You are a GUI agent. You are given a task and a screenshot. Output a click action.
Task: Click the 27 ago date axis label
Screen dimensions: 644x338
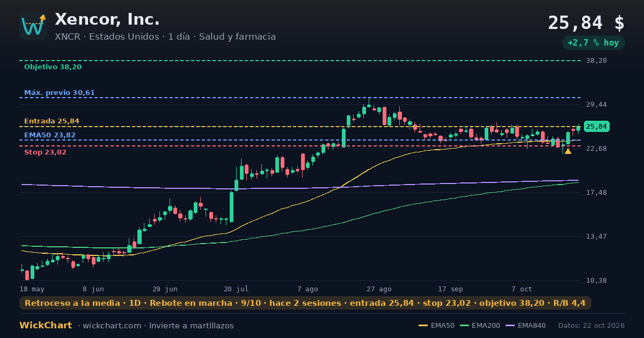pyautogui.click(x=379, y=289)
